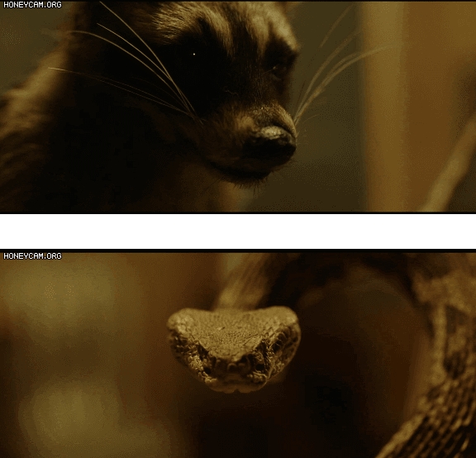Click the white gap between both images

point(238,231)
